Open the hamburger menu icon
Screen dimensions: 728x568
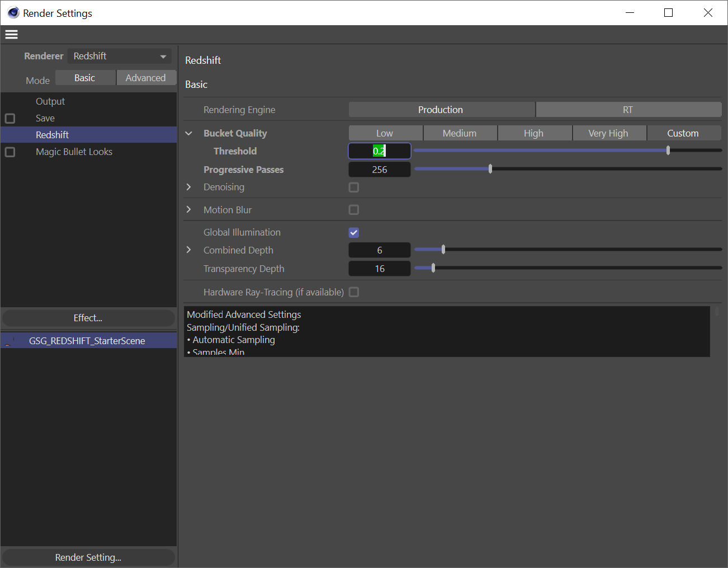11,35
